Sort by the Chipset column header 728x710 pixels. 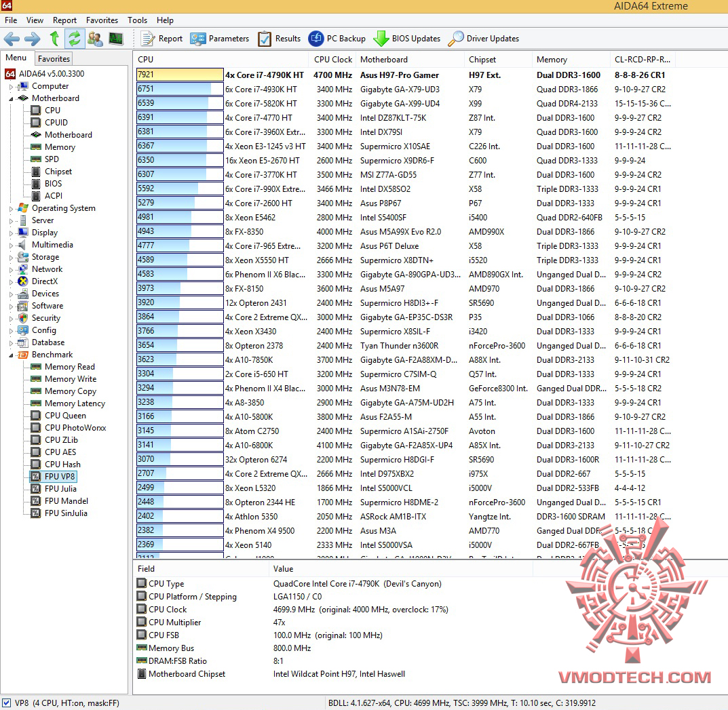[x=498, y=60]
